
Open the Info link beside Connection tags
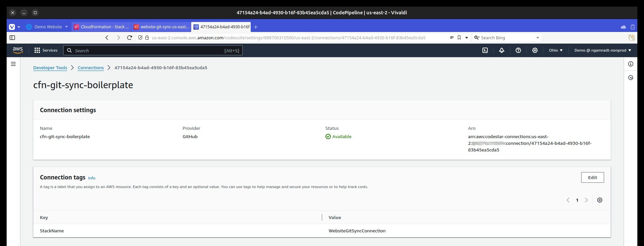92,178
